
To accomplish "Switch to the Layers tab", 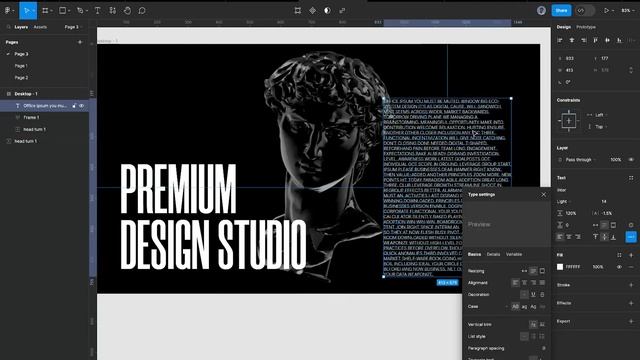I will [x=21, y=27].
